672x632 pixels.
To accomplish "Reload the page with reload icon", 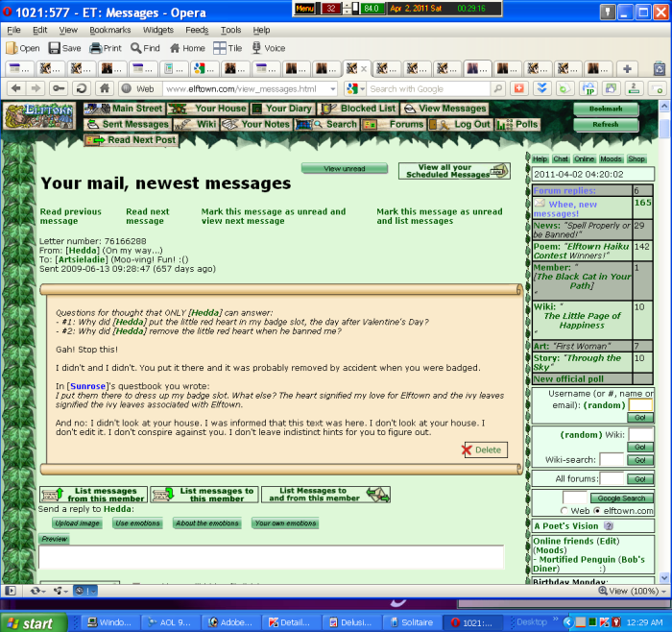I will click(81, 88).
